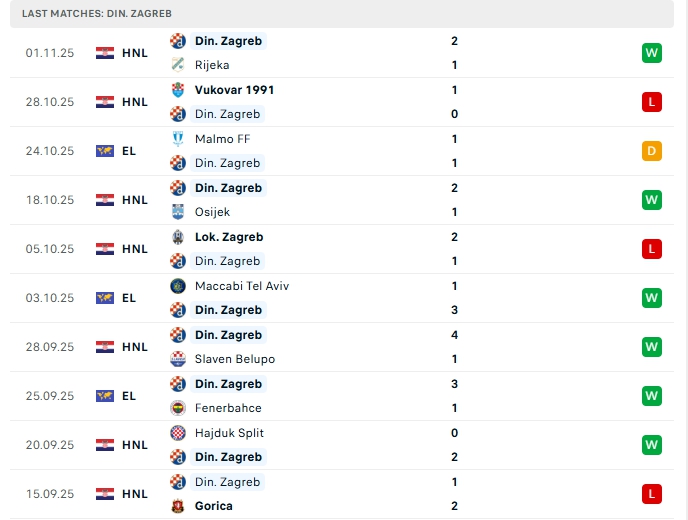Click the loss badge for Vukovar 1991 match
Screen dimensions: 688x520
[x=652, y=102]
